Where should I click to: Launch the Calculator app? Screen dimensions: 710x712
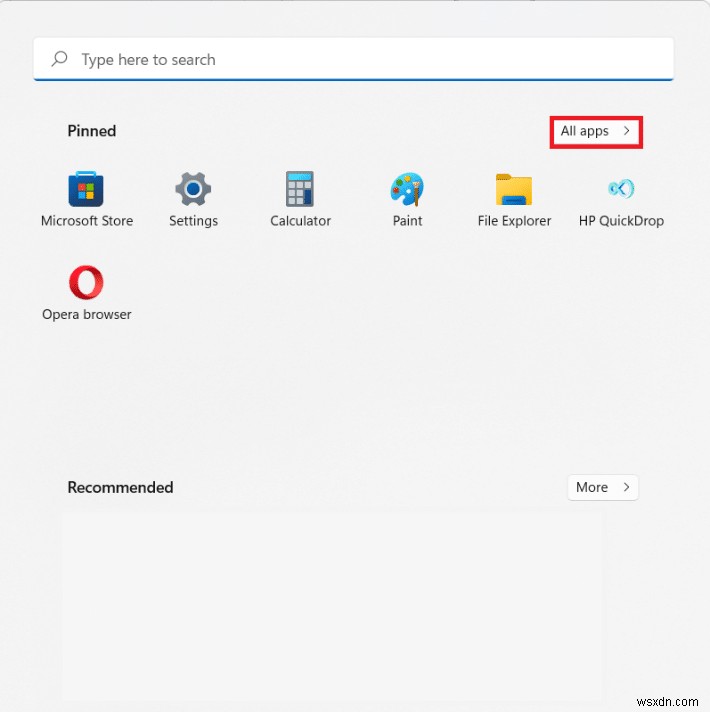pos(300,199)
